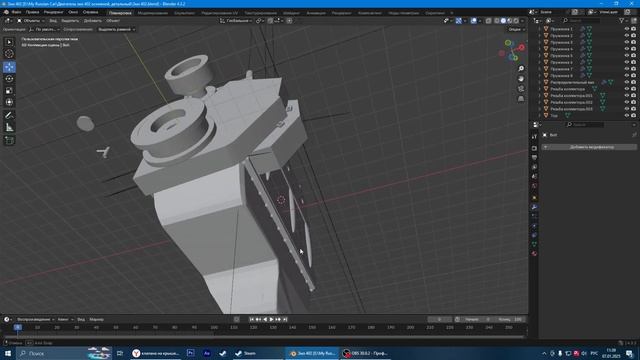The width and height of the screenshot is (640, 360).
Task: Open the Глобальная transform orientation dropdown
Action: point(236,20)
